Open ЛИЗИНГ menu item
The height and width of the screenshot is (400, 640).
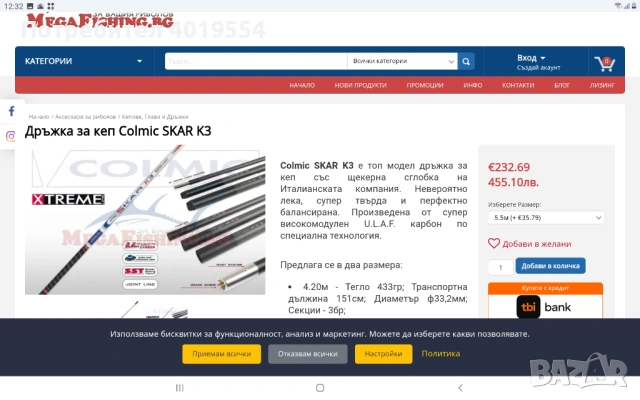[x=602, y=85]
